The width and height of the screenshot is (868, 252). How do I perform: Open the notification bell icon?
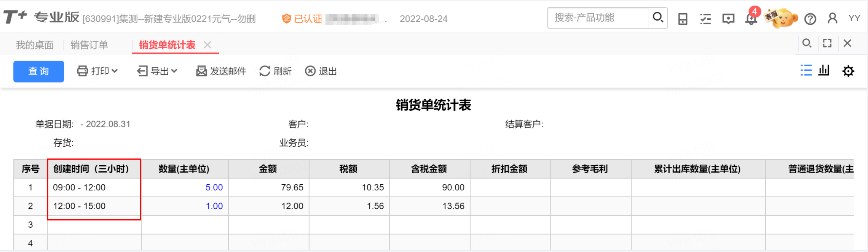[x=751, y=19]
